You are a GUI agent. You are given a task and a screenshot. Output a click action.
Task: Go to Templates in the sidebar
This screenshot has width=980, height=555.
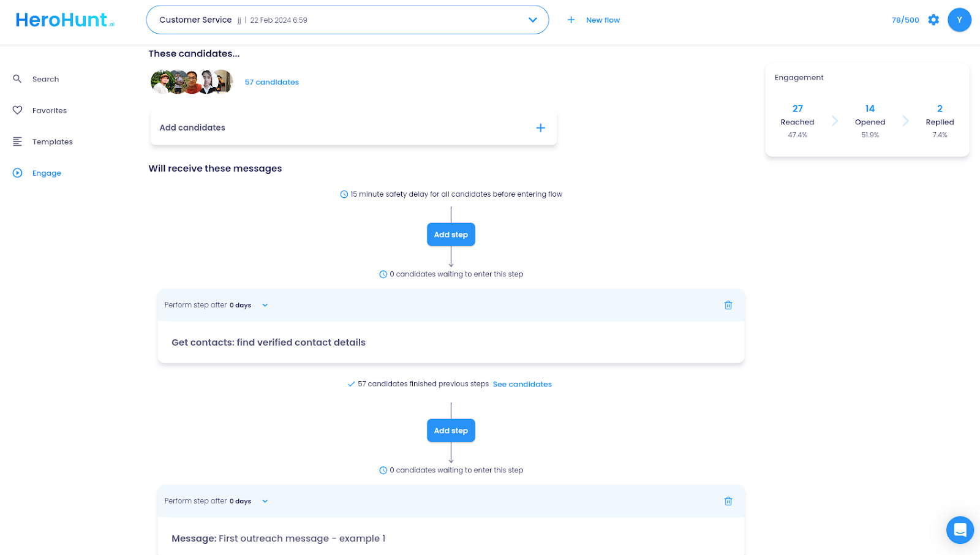coord(52,142)
